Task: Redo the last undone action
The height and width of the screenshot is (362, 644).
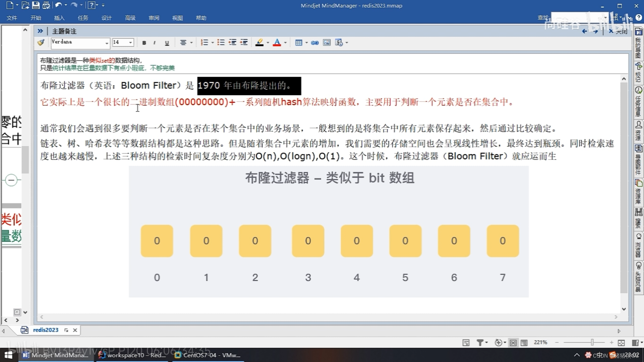Action: click(74, 5)
